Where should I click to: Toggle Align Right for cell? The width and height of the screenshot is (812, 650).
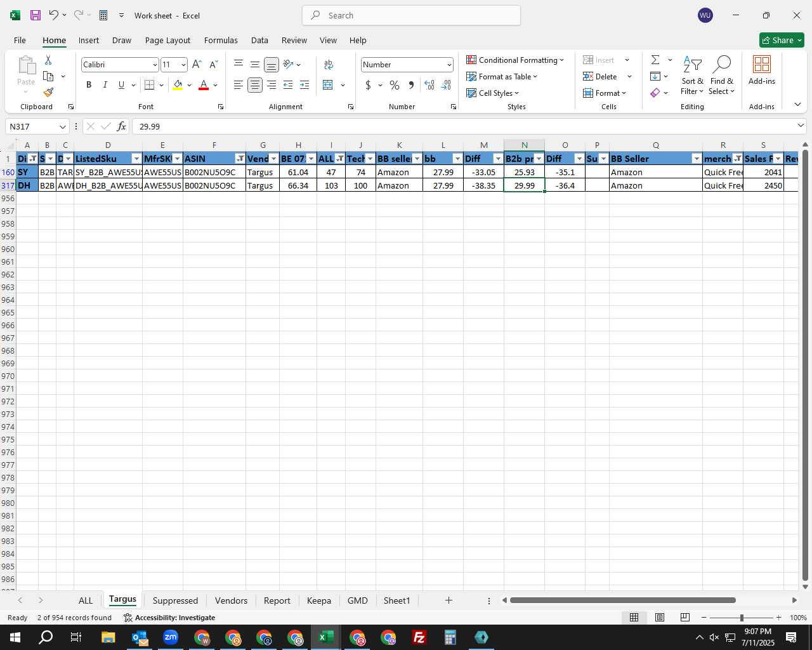coord(272,85)
